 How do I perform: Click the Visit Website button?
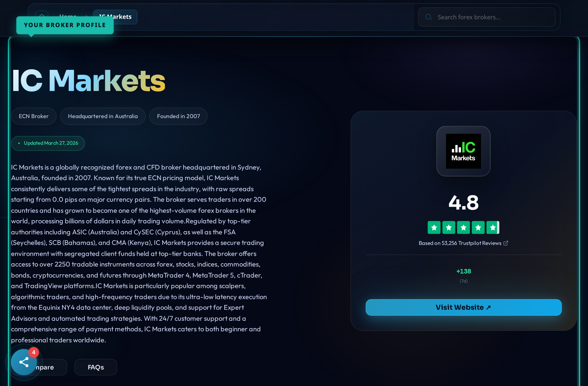[x=464, y=307]
